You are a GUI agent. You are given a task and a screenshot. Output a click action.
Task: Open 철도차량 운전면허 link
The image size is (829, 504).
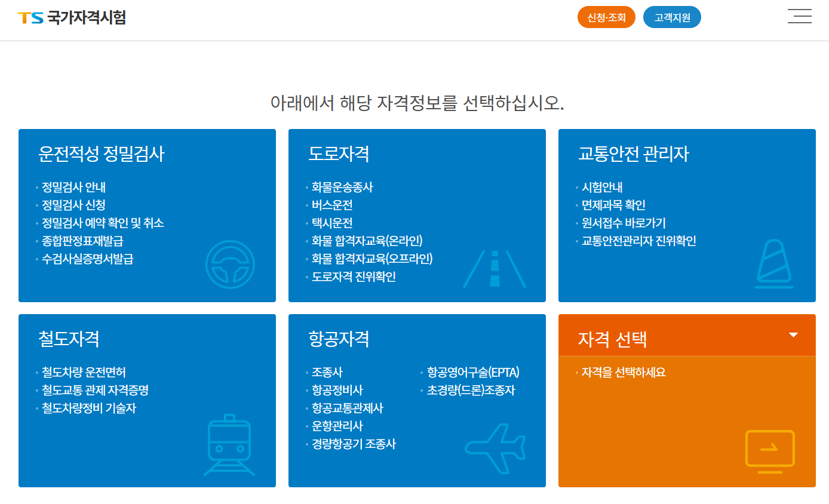84,373
